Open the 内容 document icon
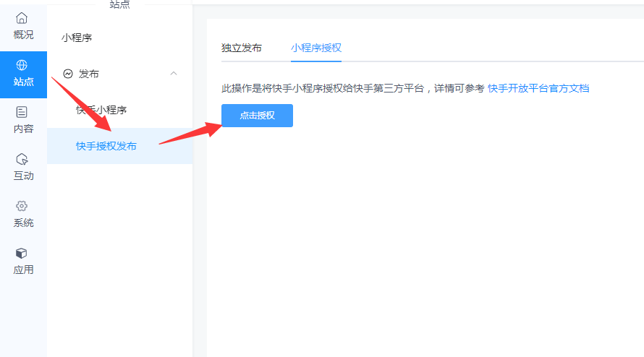 pyautogui.click(x=22, y=112)
